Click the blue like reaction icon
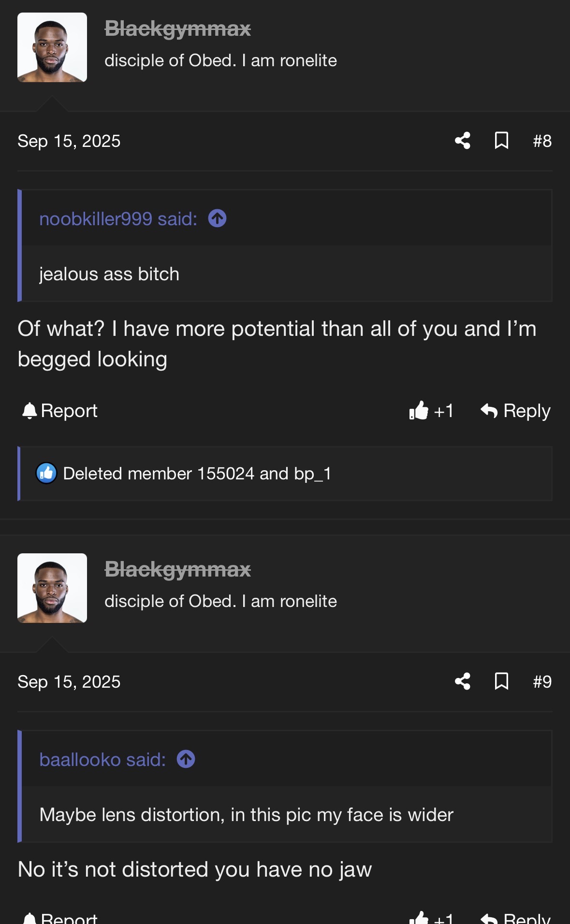The width and height of the screenshot is (570, 924). tap(46, 474)
